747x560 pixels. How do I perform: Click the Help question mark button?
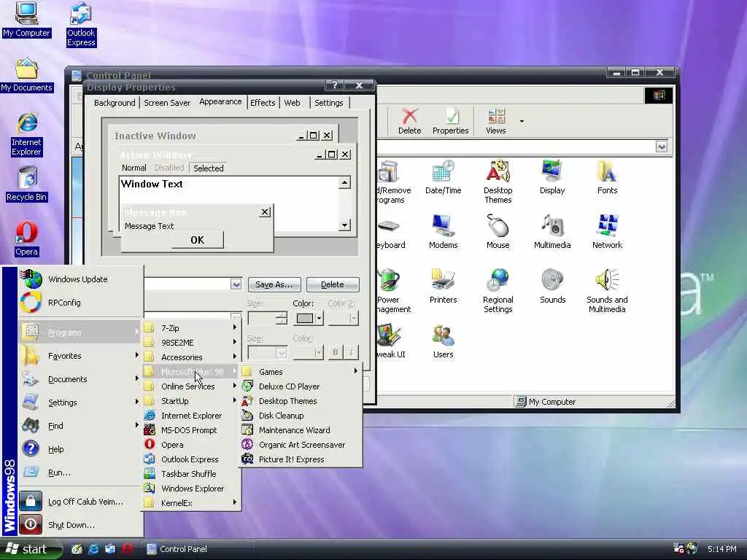point(334,85)
